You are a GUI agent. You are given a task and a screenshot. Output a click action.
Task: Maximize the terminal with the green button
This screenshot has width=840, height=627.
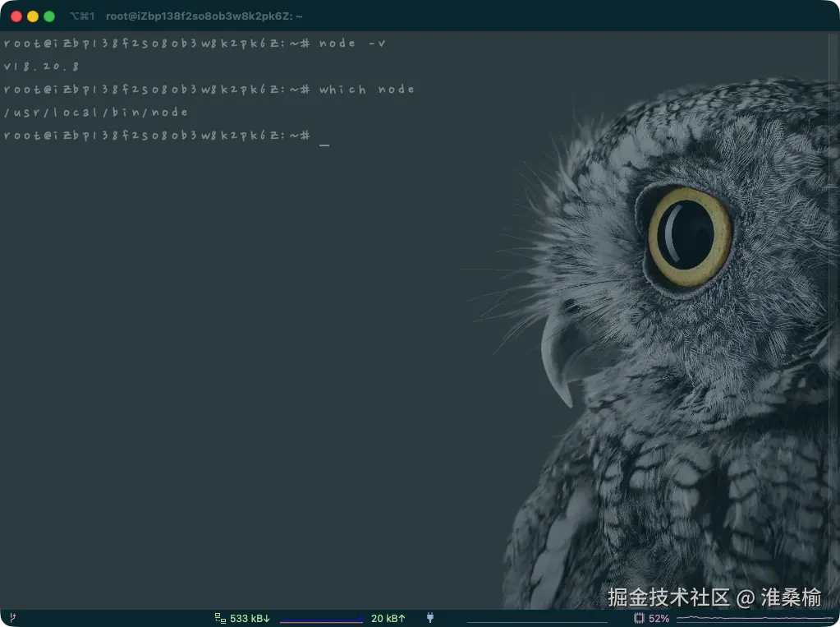[49, 16]
